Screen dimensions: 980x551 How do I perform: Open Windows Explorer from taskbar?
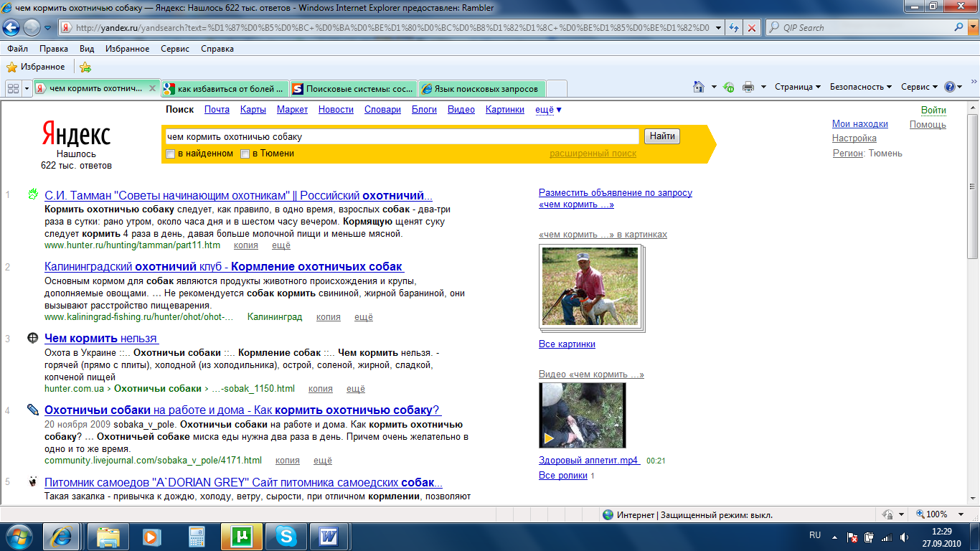(108, 537)
